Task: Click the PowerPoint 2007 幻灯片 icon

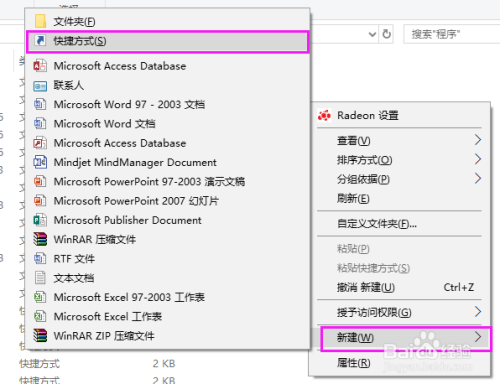Action: [40, 201]
